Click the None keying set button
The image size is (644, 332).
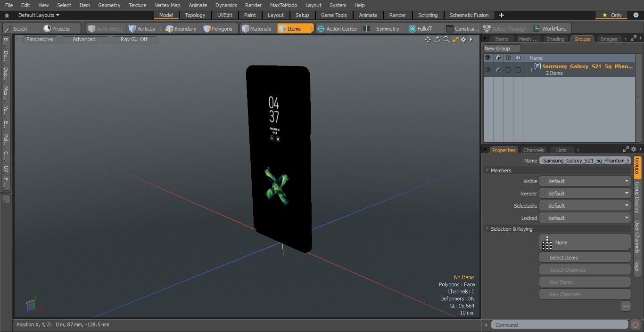click(585, 243)
